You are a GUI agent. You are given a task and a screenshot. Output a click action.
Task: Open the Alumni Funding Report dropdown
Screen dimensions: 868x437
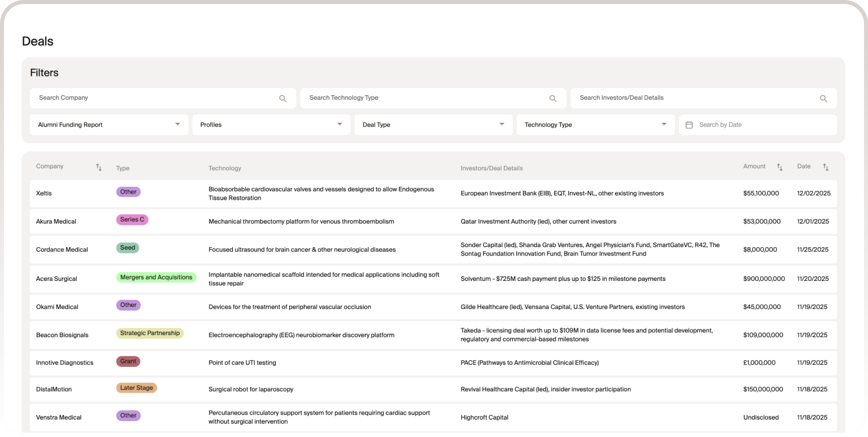108,125
